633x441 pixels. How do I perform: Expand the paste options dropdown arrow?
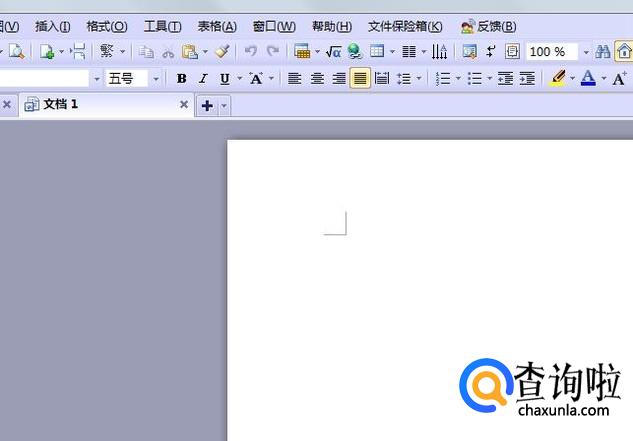205,52
